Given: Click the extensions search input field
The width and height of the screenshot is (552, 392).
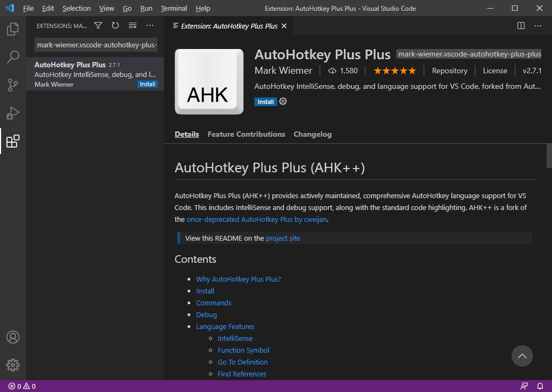Looking at the screenshot, I should 95,45.
